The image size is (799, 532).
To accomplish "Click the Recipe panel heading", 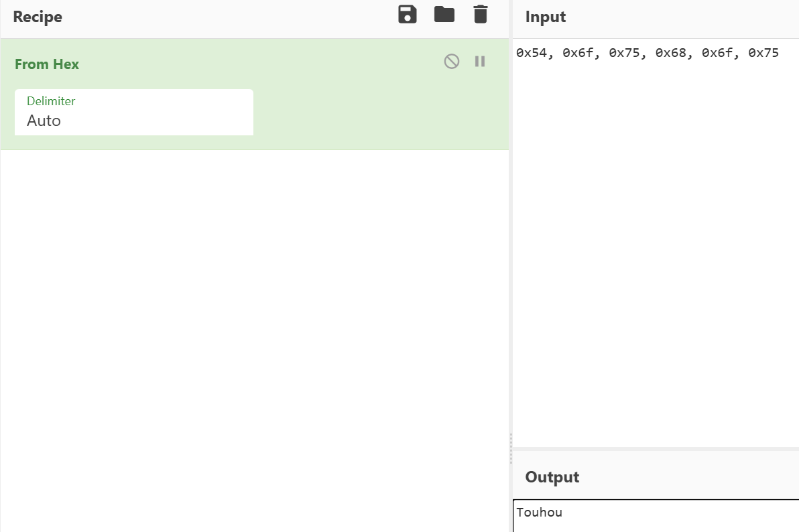I will coord(38,17).
